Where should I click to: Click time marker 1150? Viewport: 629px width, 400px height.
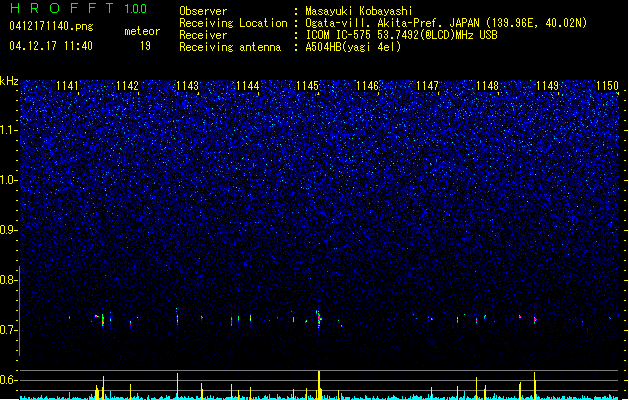(607, 86)
